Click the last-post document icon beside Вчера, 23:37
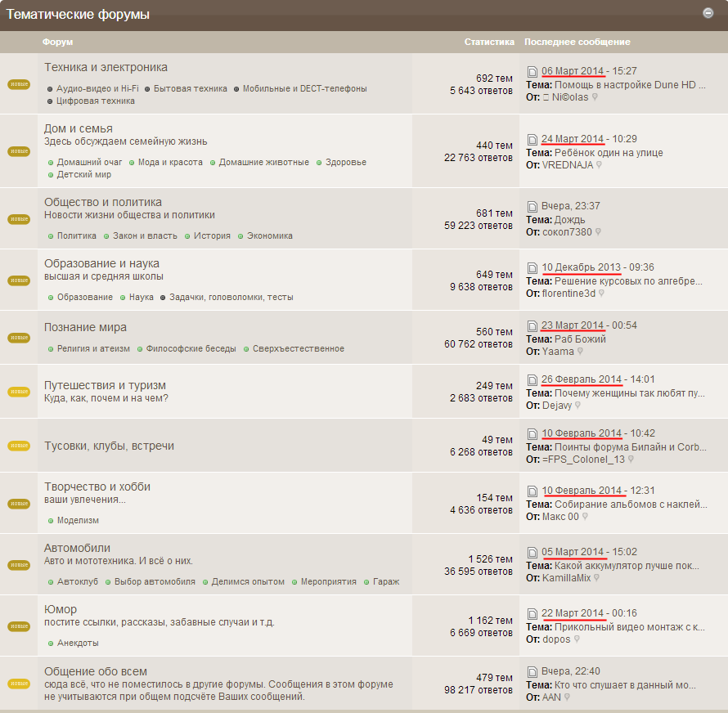Screen dimensions: 728x713 pyautogui.click(x=532, y=206)
